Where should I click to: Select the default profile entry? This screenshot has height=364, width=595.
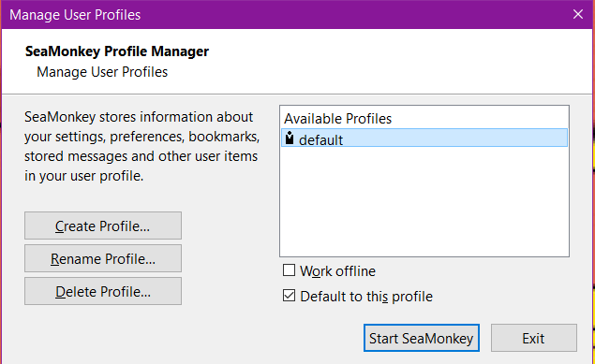click(x=424, y=138)
